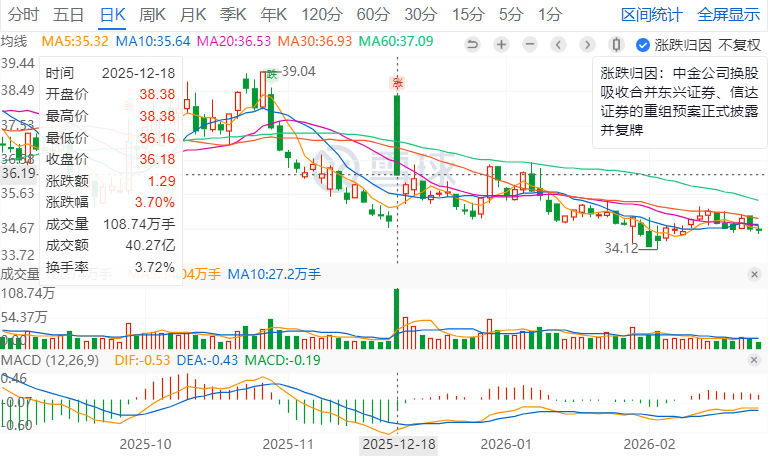Viewport: 768px width, 465px height.
Task: Open the MACD (12,26,9) indicator settings
Action: point(49,359)
